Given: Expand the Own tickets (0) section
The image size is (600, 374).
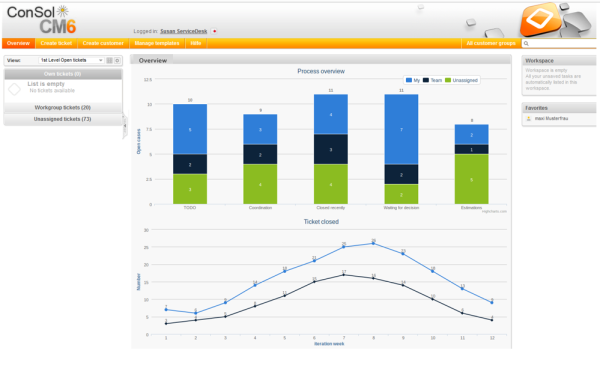Looking at the screenshot, I should [63, 74].
